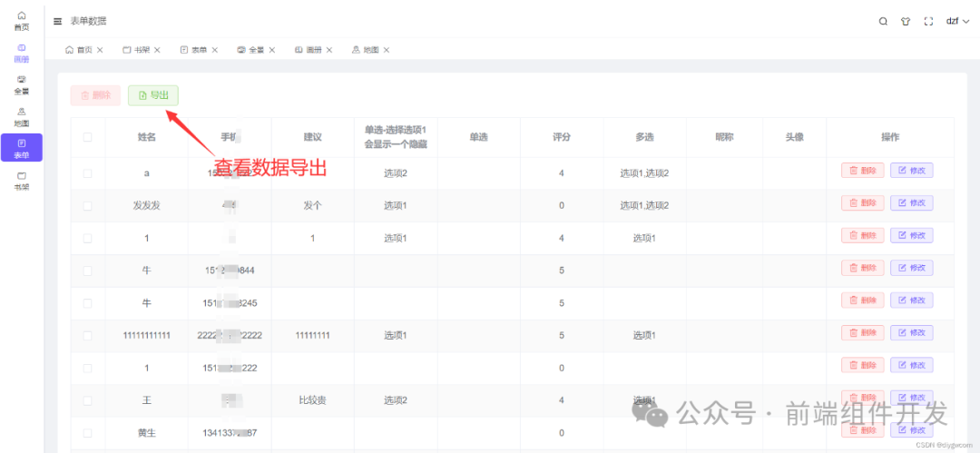This screenshot has width=980, height=453.
Task: Check the box for row 黄生
Action: click(87, 433)
